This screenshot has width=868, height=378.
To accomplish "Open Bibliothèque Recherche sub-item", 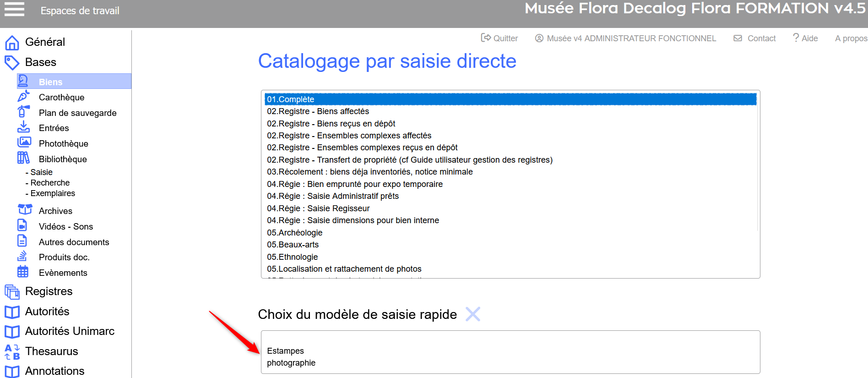I will point(50,183).
